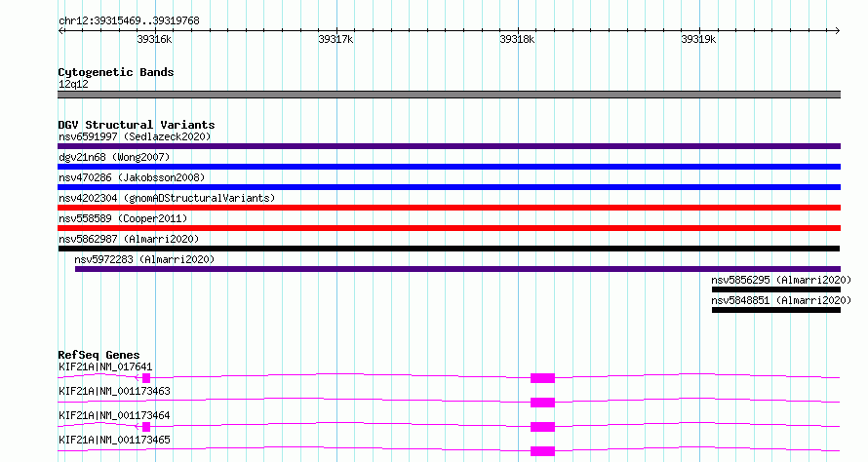Screen dimensions: 868x462
Task: Click the purple nsv6591997 variant bar
Action: (x=449, y=146)
